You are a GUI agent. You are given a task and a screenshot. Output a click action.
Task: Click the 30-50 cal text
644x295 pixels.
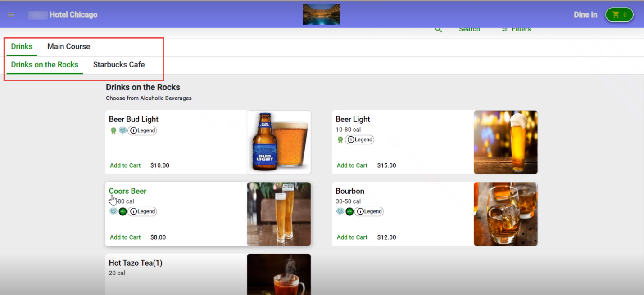(x=348, y=201)
